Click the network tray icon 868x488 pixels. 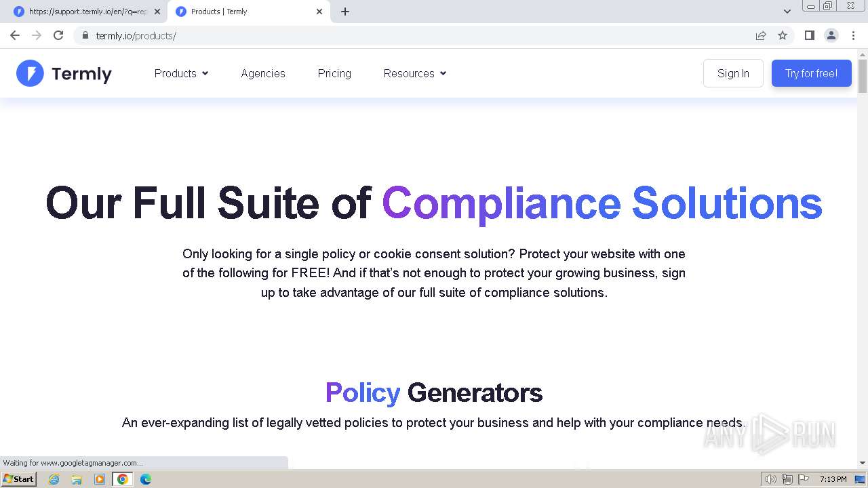tap(787, 479)
